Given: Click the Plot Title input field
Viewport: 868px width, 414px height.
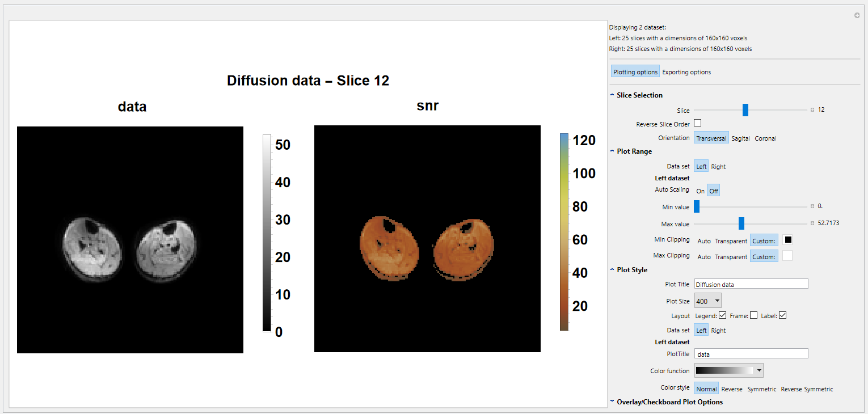Looking at the screenshot, I should pos(751,284).
